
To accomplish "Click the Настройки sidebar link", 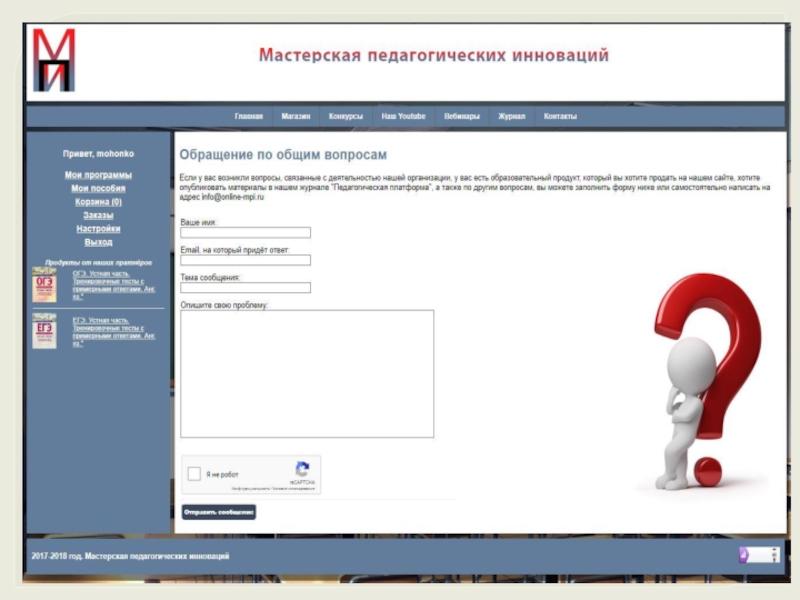I will pyautogui.click(x=98, y=229).
